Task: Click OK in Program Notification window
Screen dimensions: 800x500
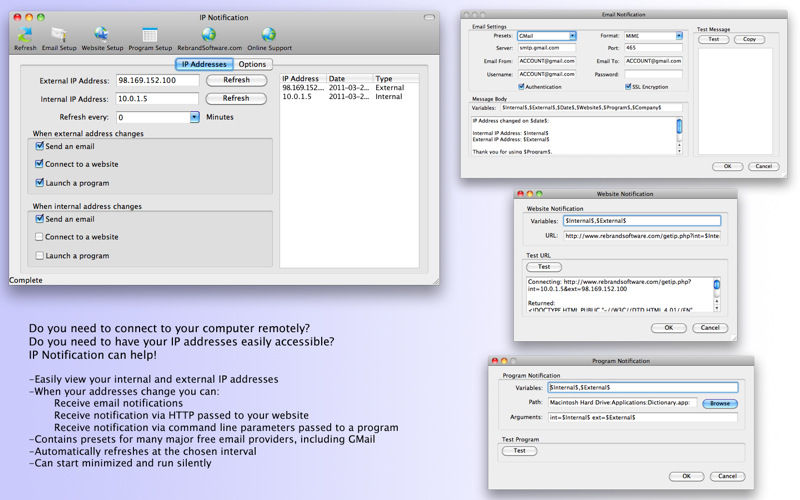Action: [686, 477]
